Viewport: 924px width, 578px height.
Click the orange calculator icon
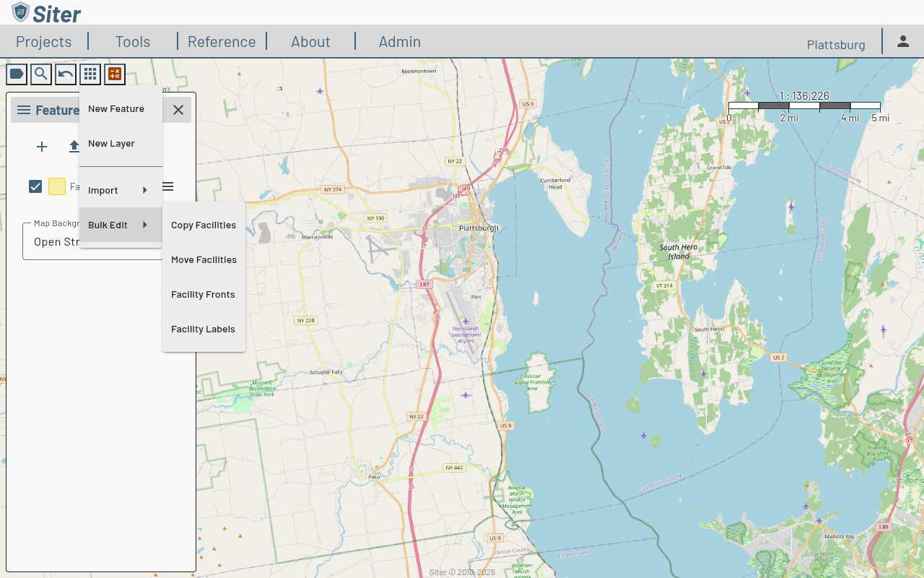click(115, 74)
